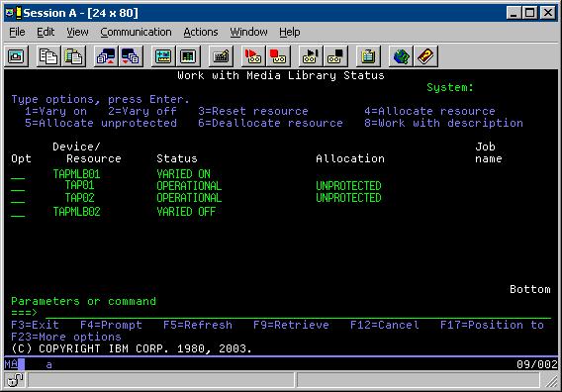The image size is (562, 392).
Task: Click the F9=Retrieve function key label
Action: [x=291, y=325]
